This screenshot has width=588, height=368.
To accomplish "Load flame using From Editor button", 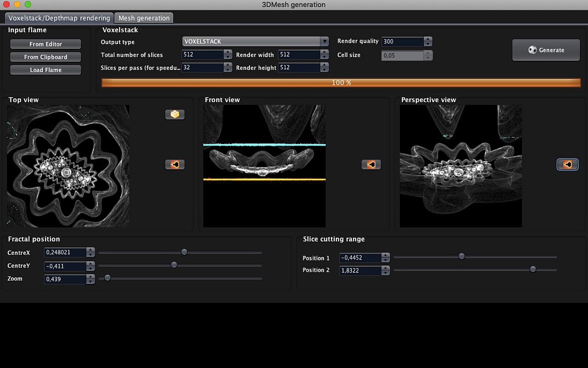I will [45, 44].
